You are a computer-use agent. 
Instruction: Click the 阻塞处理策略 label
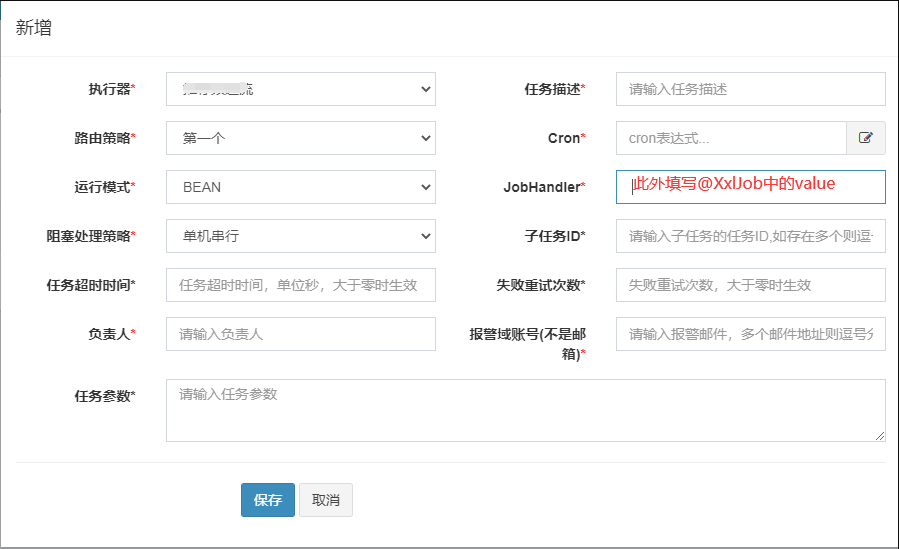tap(91, 236)
